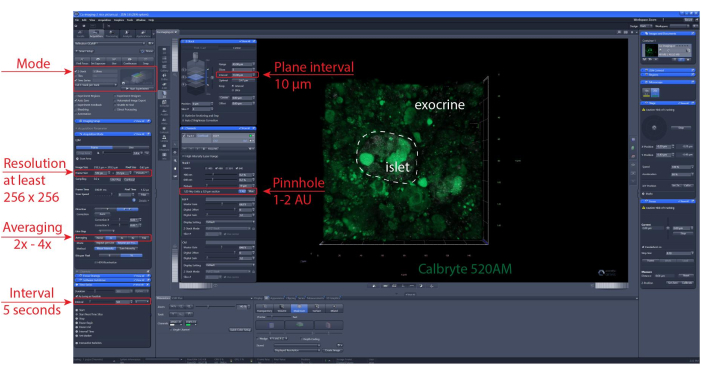
Task: Switch to the Processing tab
Action: pyautogui.click(x=112, y=34)
